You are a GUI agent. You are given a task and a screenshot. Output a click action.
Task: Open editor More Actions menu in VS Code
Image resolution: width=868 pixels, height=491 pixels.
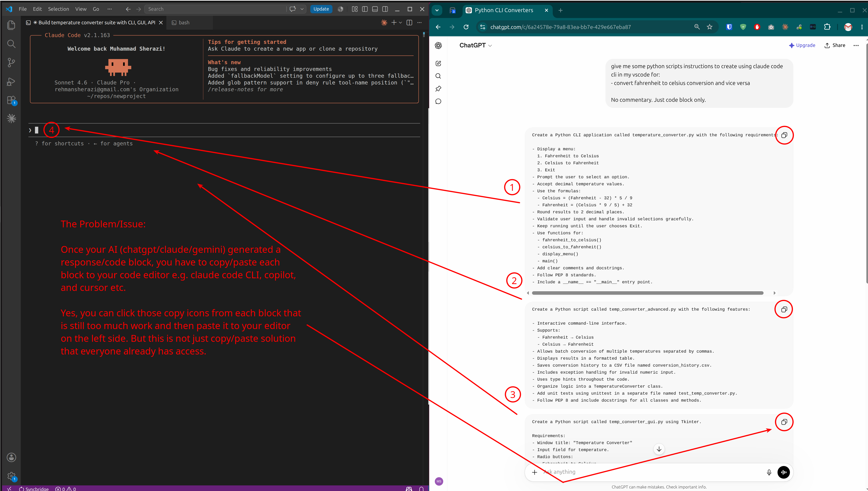(x=419, y=23)
